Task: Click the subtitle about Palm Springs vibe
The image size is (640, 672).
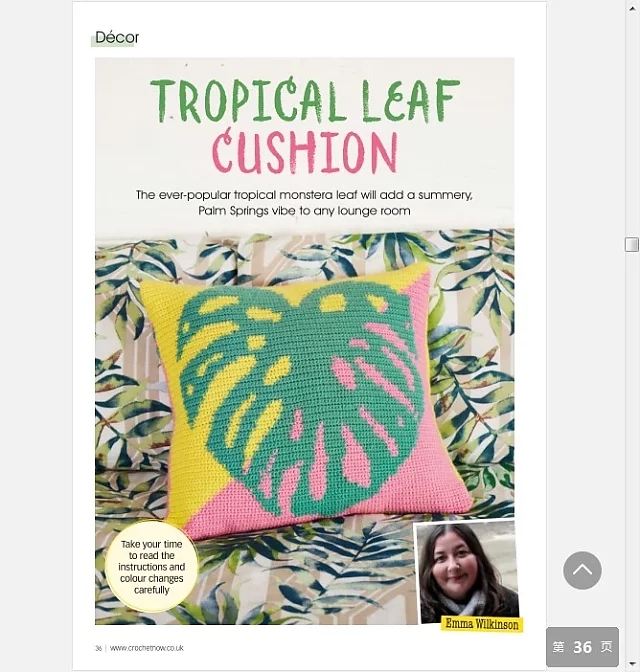Action: (x=304, y=203)
